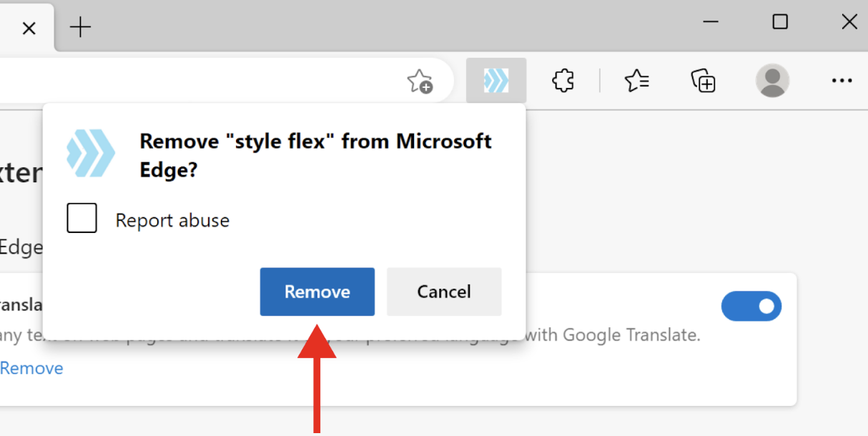Confirm with the blue Remove button
The width and height of the screenshot is (868, 436).
[317, 292]
